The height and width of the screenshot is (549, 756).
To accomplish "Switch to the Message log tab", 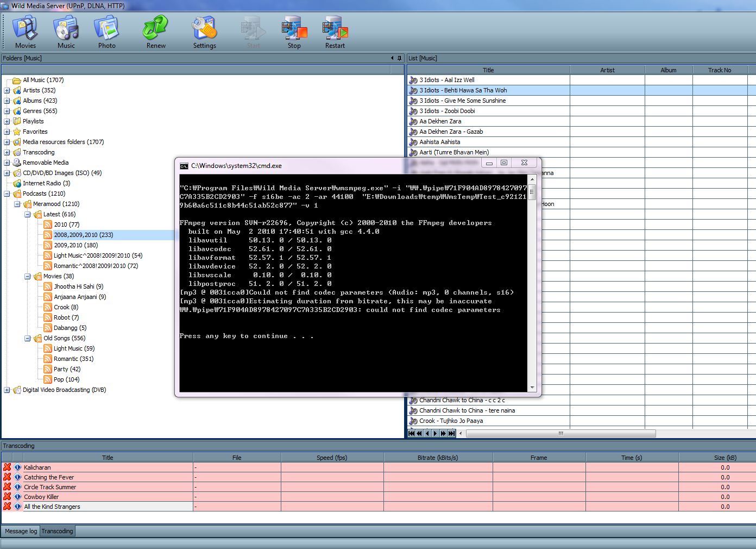I will pyautogui.click(x=21, y=531).
